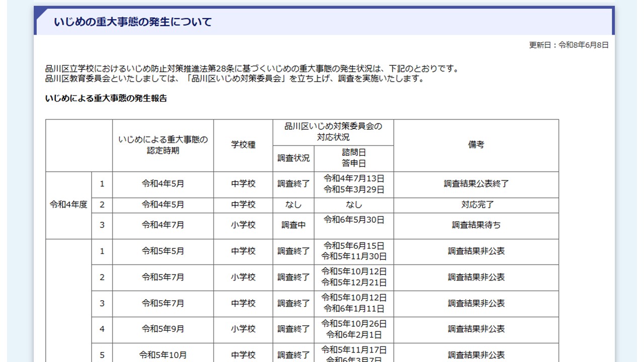Select date 令和6年1月11日
This screenshot has height=362, width=644.
(354, 309)
